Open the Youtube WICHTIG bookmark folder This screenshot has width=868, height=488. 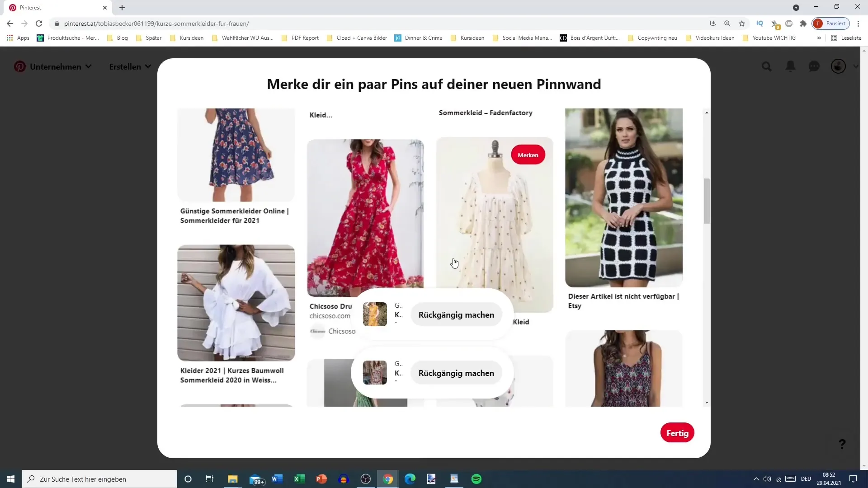769,38
